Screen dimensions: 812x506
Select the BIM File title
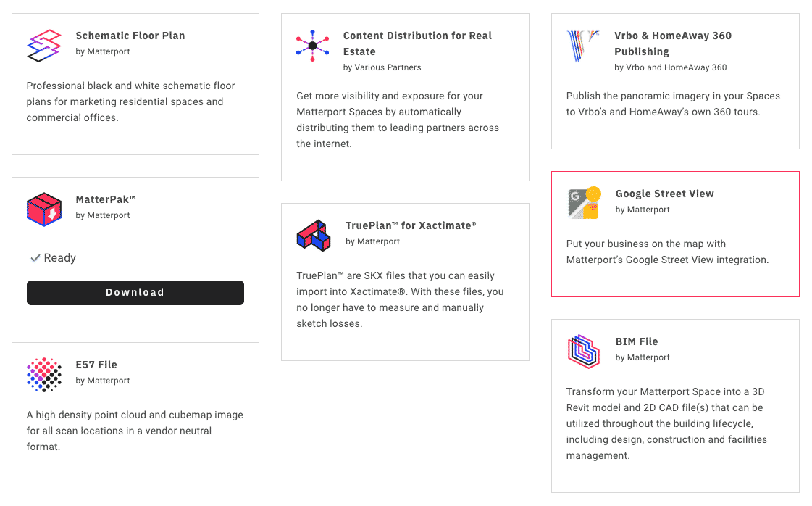(637, 341)
